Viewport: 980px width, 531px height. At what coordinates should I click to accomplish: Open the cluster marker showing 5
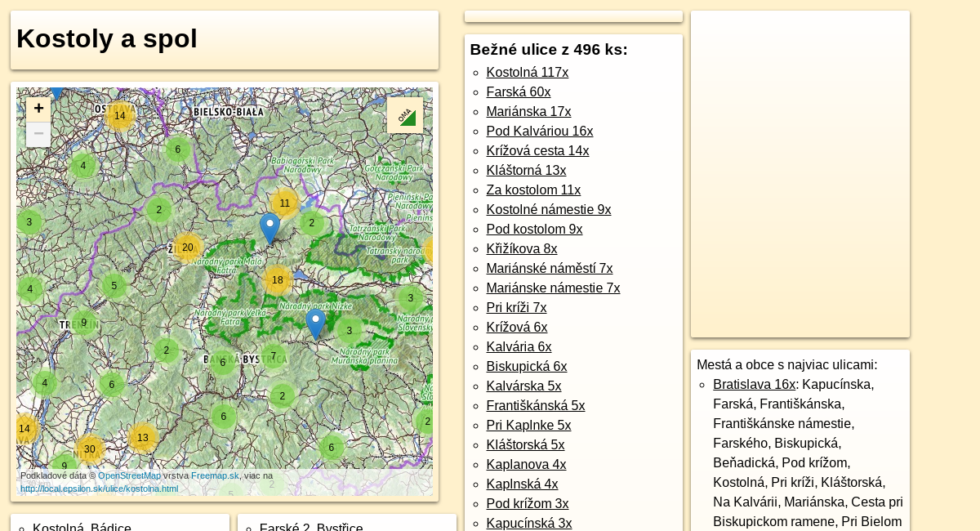[114, 286]
